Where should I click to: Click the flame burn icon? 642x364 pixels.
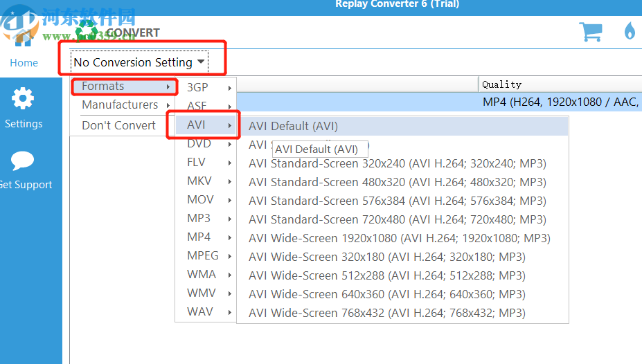point(630,30)
